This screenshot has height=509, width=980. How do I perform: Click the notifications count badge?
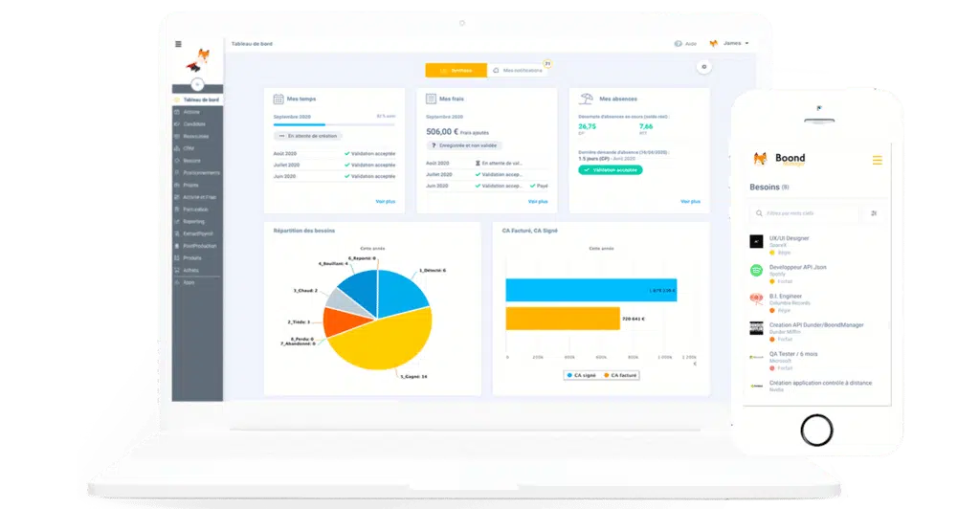point(547,64)
